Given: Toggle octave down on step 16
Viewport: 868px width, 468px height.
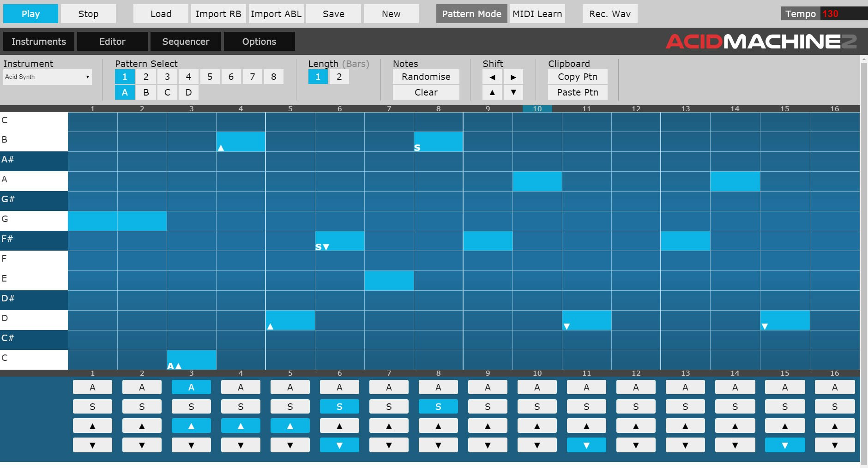Looking at the screenshot, I should (835, 445).
